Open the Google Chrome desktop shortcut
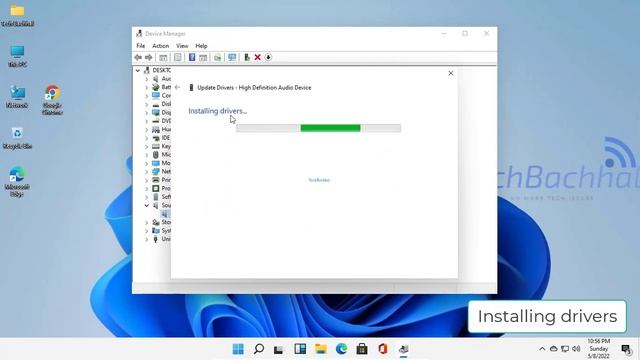640x360 pixels. 52,100
